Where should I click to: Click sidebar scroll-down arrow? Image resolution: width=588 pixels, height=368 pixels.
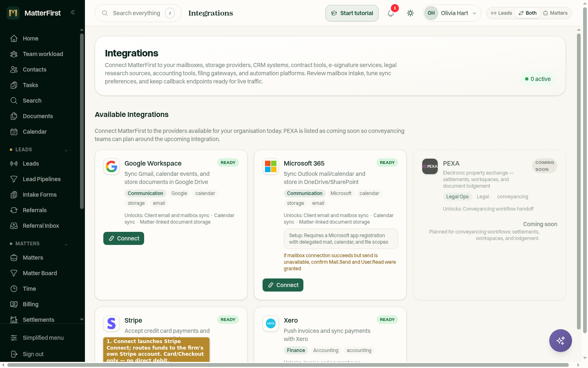[x=82, y=320]
